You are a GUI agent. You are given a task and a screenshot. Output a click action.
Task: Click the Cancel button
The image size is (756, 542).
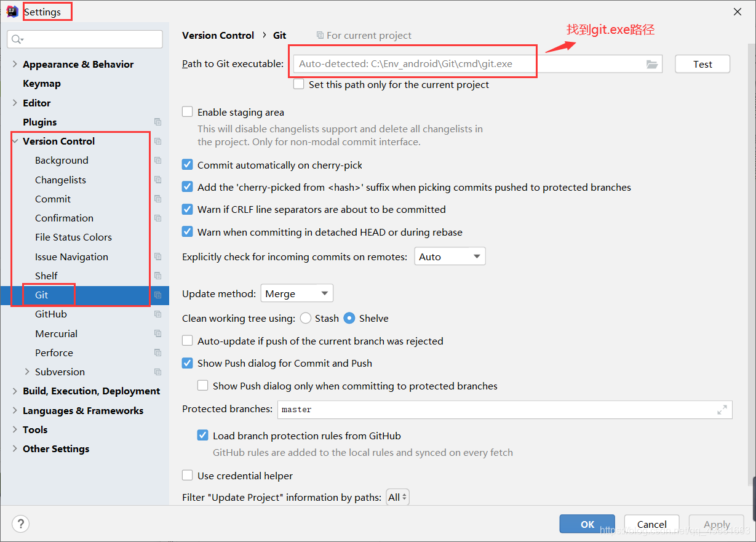(652, 524)
